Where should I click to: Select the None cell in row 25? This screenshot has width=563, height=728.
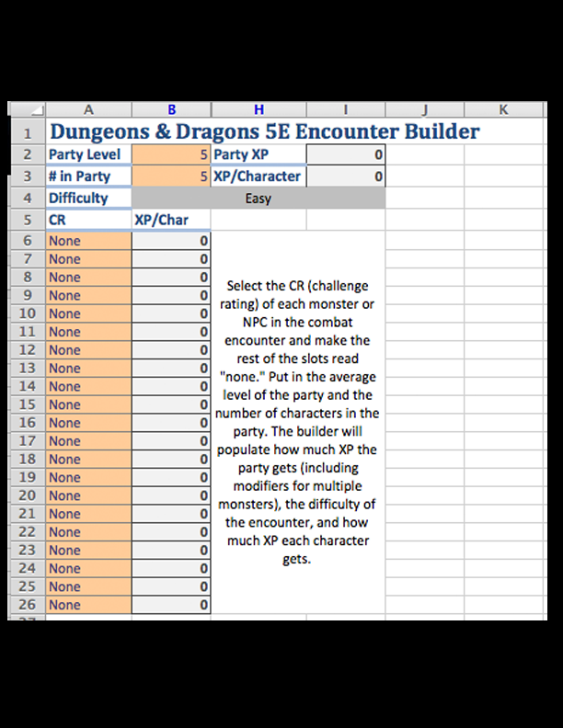pyautogui.click(x=88, y=586)
